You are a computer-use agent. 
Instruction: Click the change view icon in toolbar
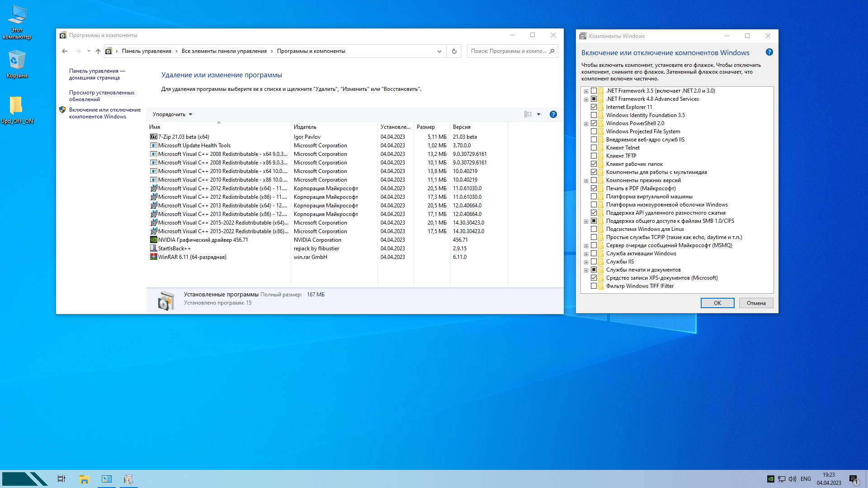(x=528, y=114)
